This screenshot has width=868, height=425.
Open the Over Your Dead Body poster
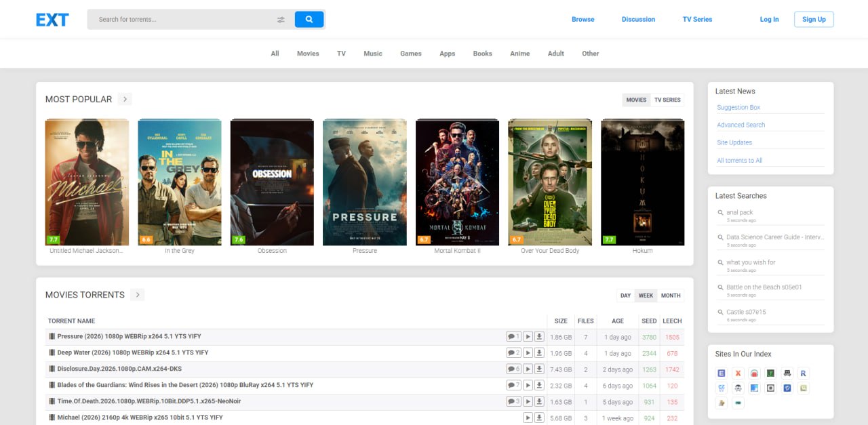[550, 182]
